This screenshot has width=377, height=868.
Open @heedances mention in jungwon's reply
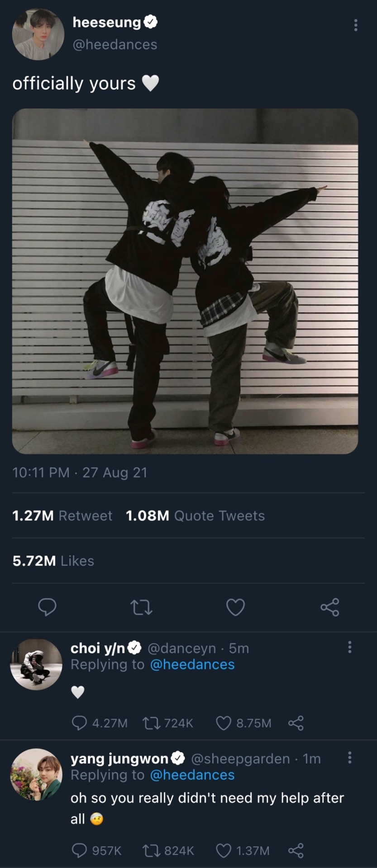(x=192, y=775)
